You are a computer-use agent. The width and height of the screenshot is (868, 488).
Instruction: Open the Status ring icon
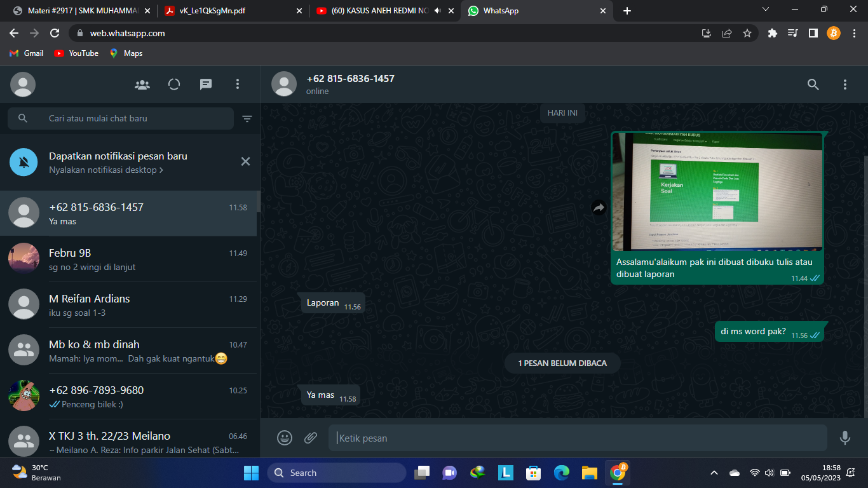pos(174,84)
